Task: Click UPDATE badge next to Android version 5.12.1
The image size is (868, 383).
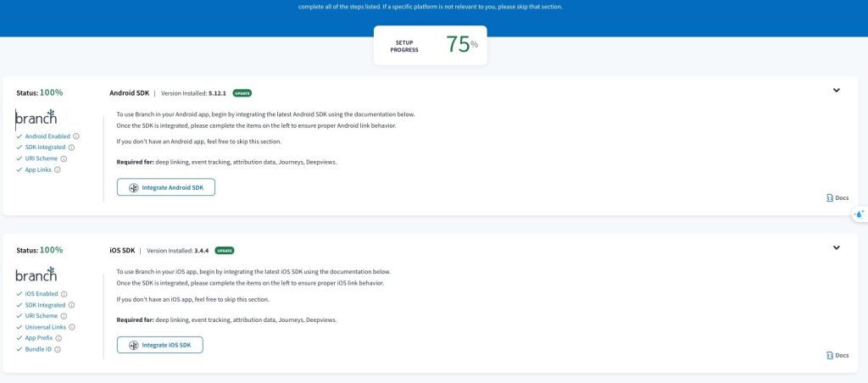Action: 242,93
